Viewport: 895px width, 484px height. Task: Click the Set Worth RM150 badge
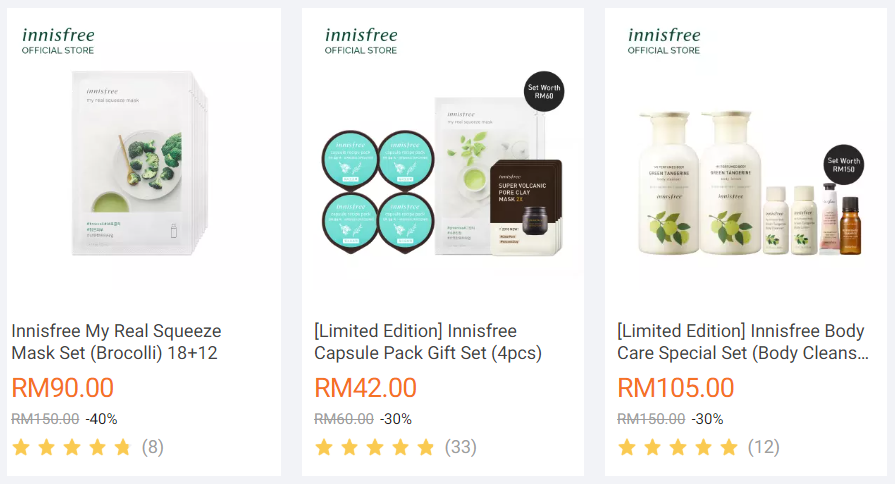click(x=844, y=164)
